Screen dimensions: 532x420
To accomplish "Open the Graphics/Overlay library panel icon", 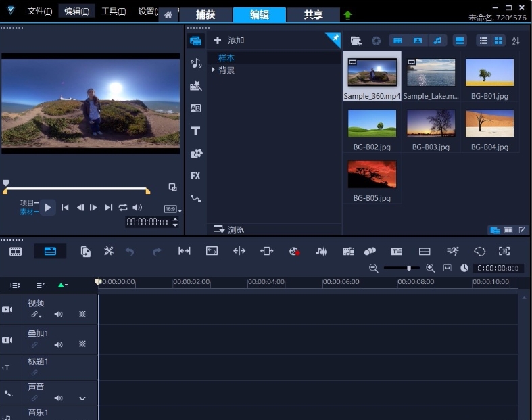I will (196, 154).
